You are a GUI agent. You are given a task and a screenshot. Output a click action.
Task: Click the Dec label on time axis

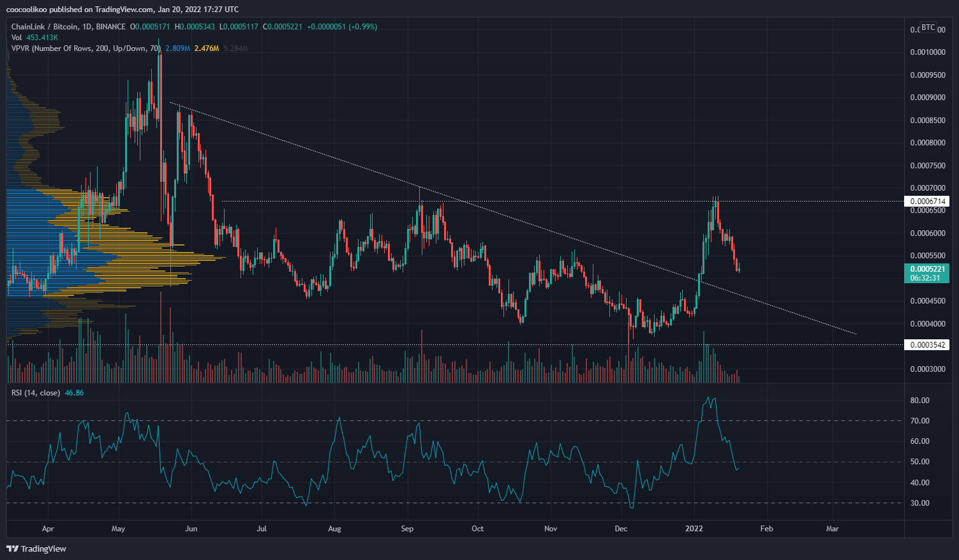621,529
